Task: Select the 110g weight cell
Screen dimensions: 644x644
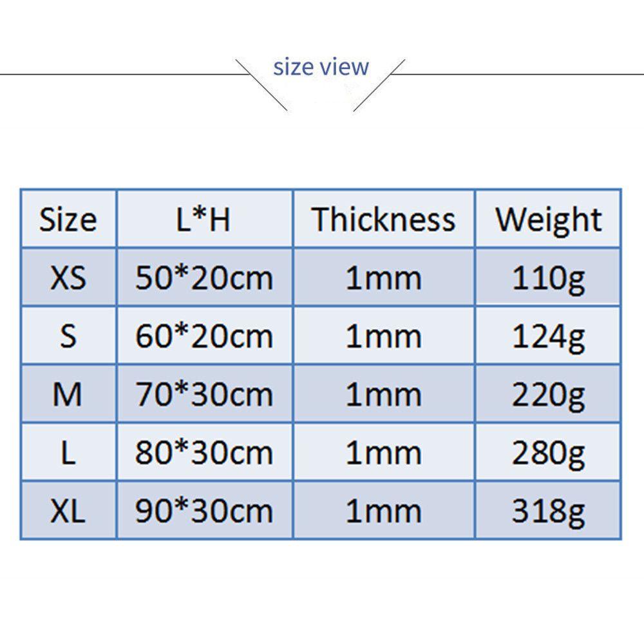Action: coord(548,278)
